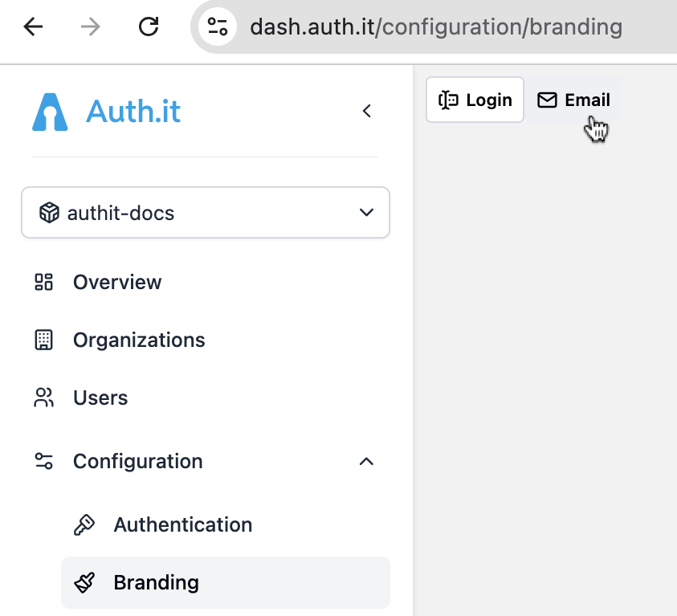This screenshot has width=677, height=616.
Task: Collapse the Configuration section chevron
Action: tap(366, 461)
